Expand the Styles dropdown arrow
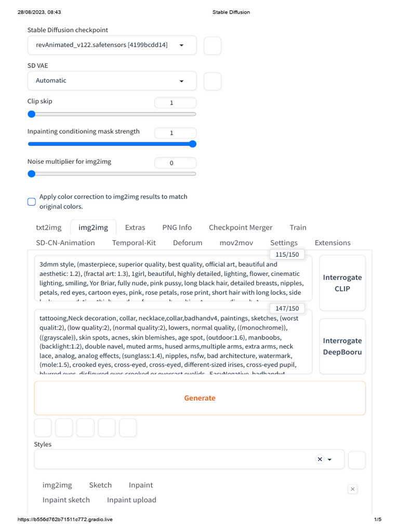Viewport: 399px width, 532px height. (x=329, y=459)
